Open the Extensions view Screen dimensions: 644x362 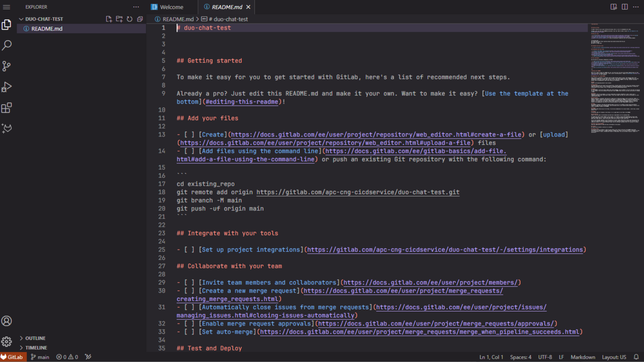tap(6, 108)
